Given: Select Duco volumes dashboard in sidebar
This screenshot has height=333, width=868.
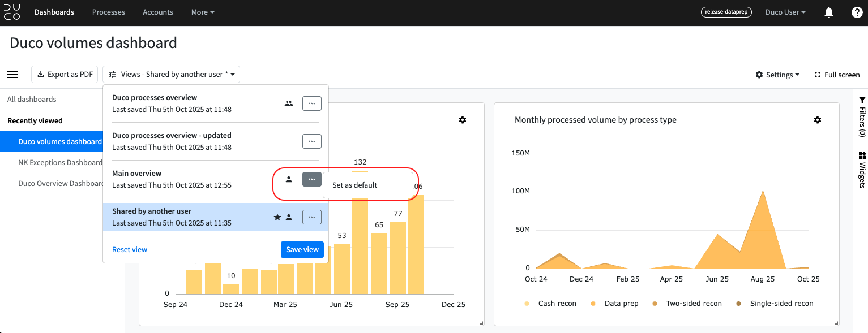Looking at the screenshot, I should [51, 142].
